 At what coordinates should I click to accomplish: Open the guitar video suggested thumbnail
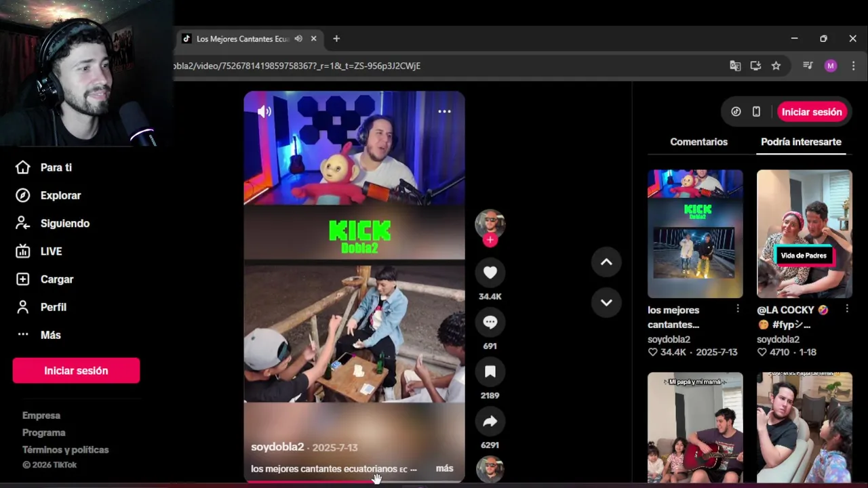pyautogui.click(x=695, y=428)
